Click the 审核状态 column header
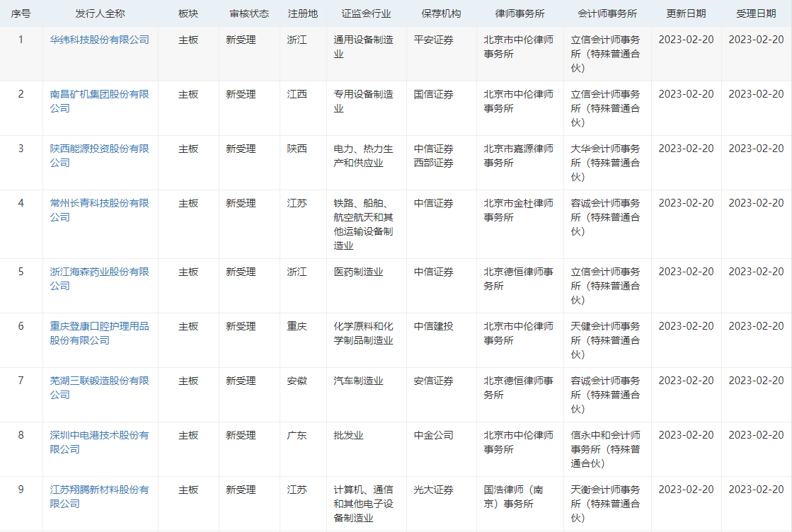792x532 pixels. point(250,13)
